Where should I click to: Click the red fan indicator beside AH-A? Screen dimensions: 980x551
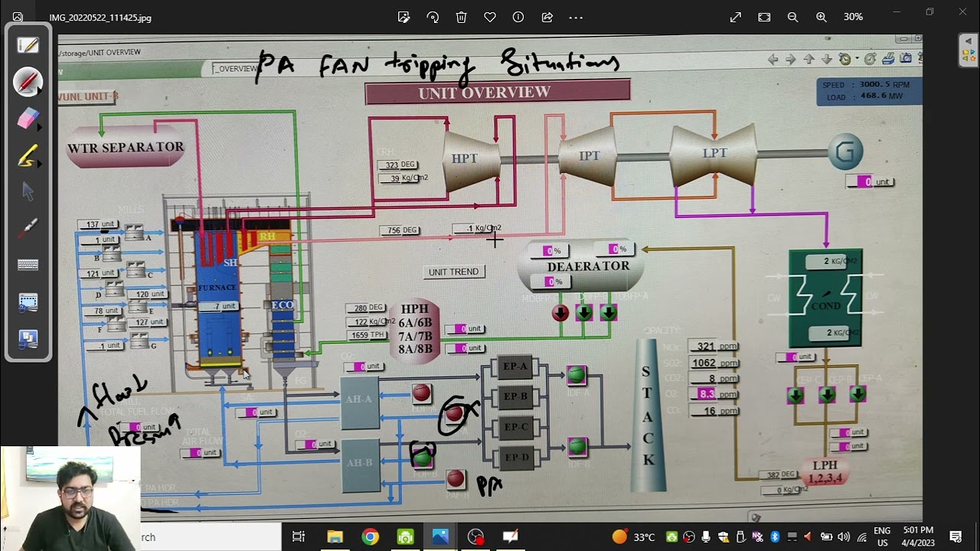point(421,393)
